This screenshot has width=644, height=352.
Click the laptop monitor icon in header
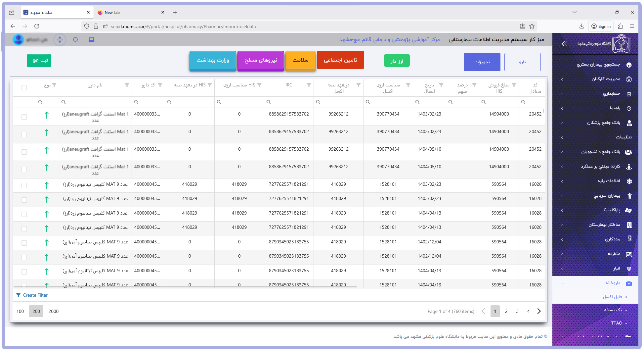pos(92,40)
